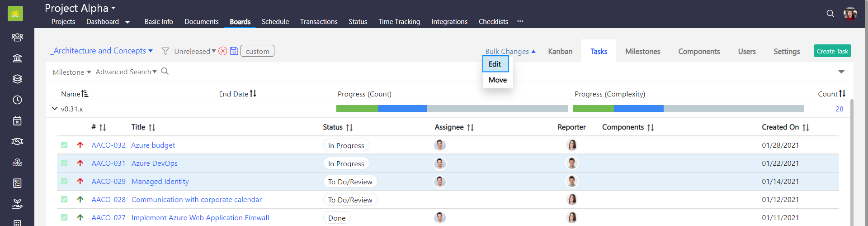Toggle checkbox for Managed Identity task
Screen dimensions: 868x226
point(64,182)
